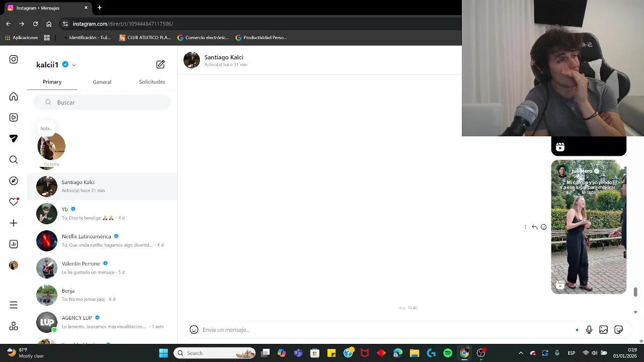Open Microsoft Teams from the taskbar
The image size is (644, 362).
pos(298,353)
